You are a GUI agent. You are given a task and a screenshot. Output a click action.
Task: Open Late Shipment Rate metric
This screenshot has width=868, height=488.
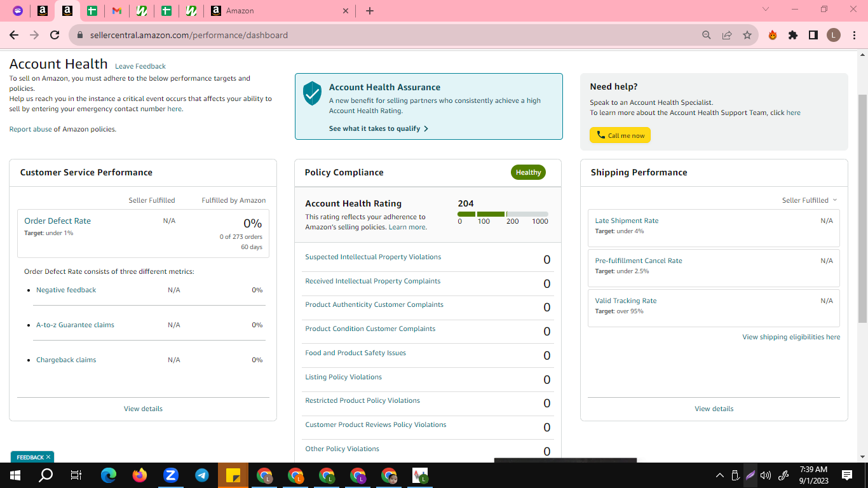point(627,221)
